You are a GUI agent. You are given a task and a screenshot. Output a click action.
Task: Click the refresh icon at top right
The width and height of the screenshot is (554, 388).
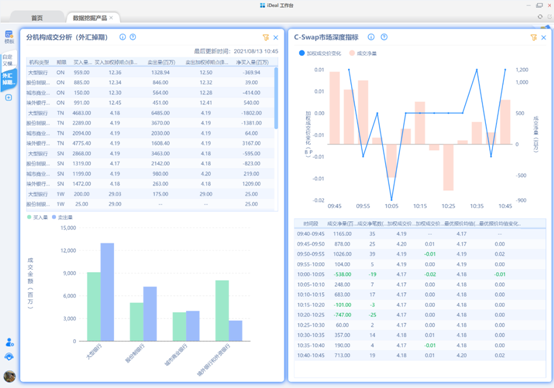tap(540, 17)
